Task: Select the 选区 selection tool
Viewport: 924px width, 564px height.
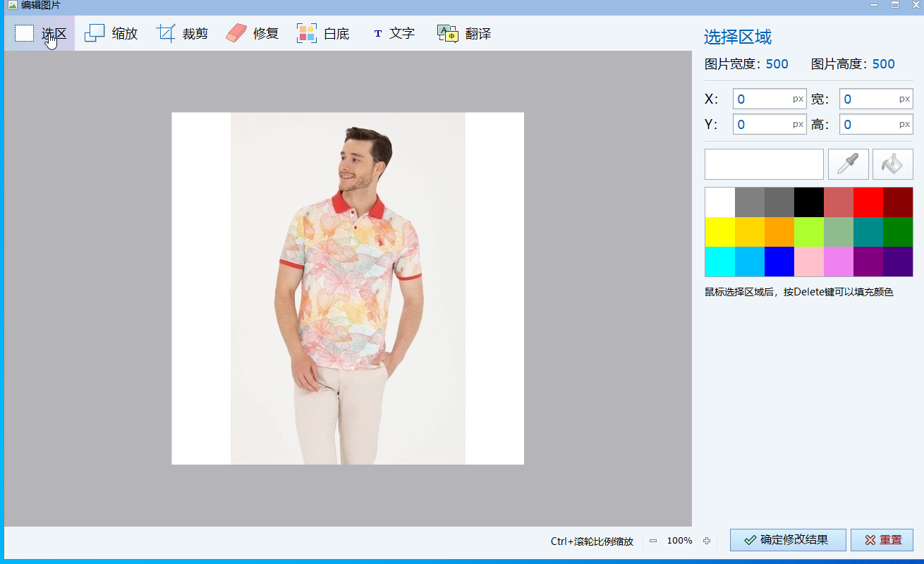Action: (40, 33)
